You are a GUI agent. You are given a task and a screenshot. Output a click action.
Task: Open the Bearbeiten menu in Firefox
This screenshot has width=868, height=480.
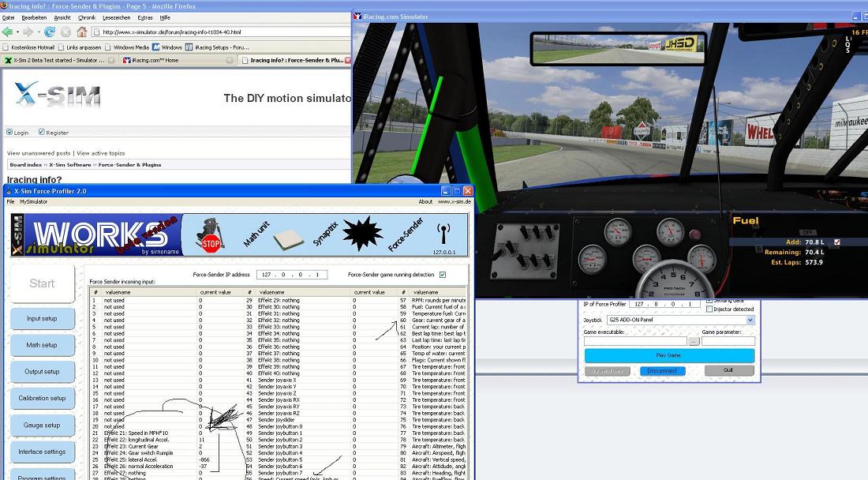(x=34, y=17)
